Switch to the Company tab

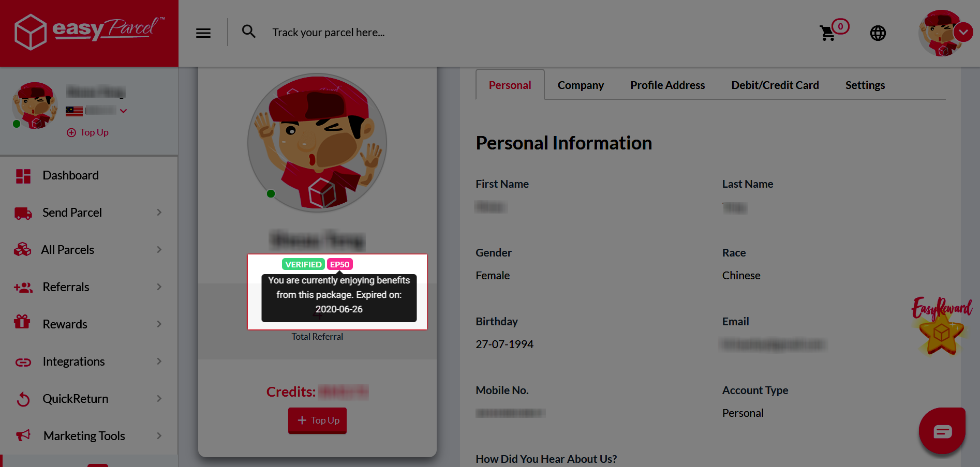point(581,85)
